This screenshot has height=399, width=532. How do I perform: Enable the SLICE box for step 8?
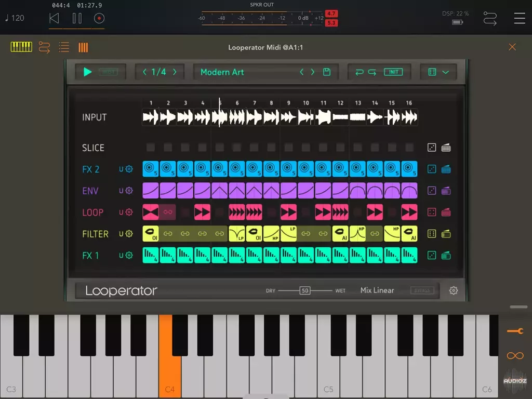coord(271,147)
